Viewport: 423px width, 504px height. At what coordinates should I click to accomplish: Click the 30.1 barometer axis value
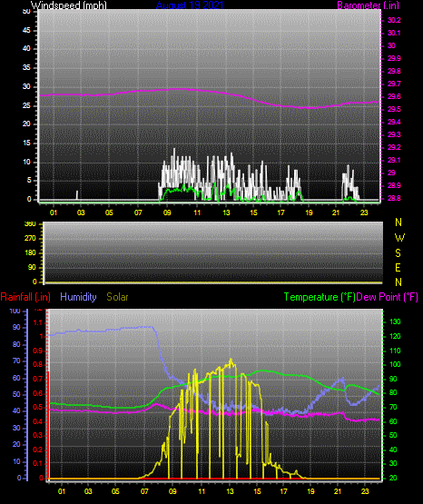[394, 33]
